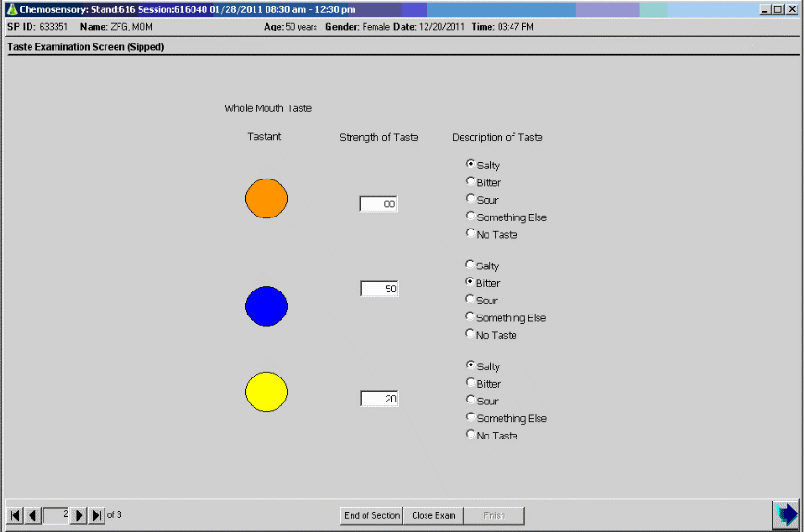The image size is (804, 532).
Task: Minimize the Chemosensory window
Action: 765,9
